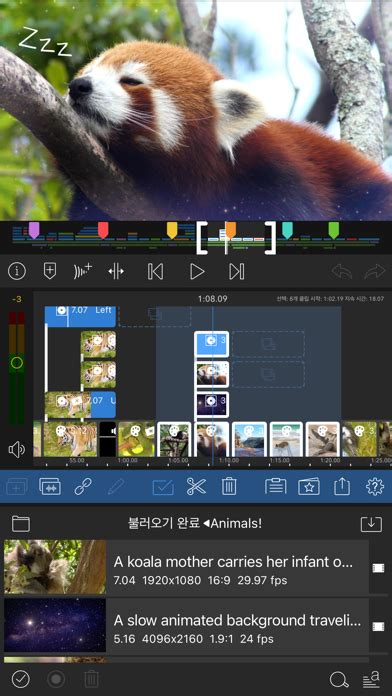The height and width of the screenshot is (696, 392).
Task: Tap the insert/overwrite mode icon
Action: (50, 487)
